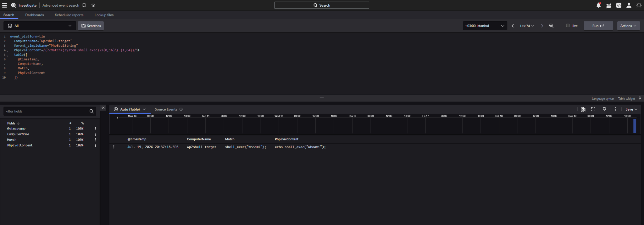Open the Scheduled reports tab
This screenshot has width=644, height=225.
69,15
